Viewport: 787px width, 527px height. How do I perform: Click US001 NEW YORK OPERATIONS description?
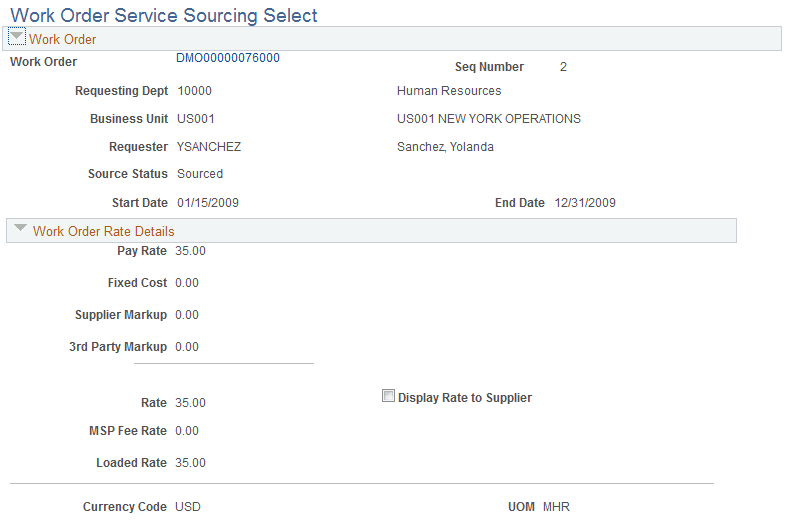coord(488,119)
